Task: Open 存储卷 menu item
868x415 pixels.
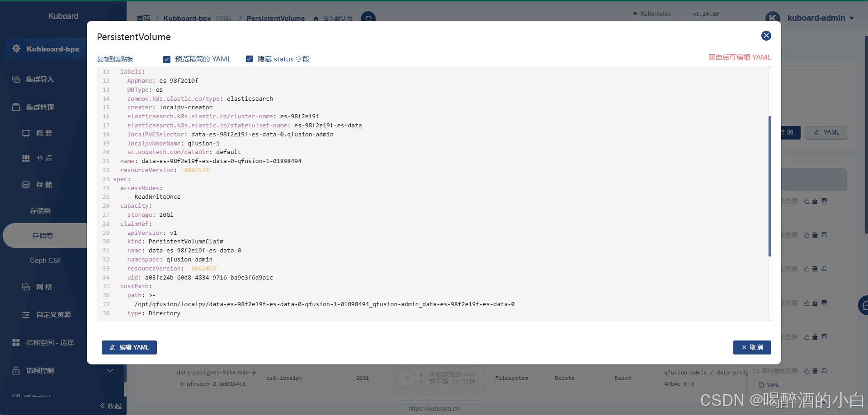Action: 42,235
